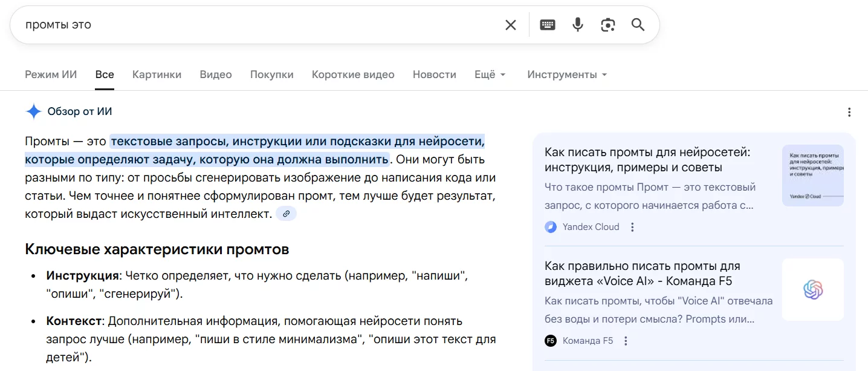This screenshot has width=868, height=371.
Task: Switch to the Картинки tab
Action: click(x=157, y=74)
